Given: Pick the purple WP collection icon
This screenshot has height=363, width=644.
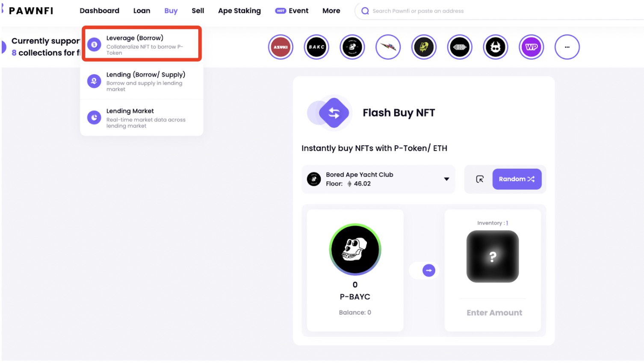Looking at the screenshot, I should click(531, 47).
